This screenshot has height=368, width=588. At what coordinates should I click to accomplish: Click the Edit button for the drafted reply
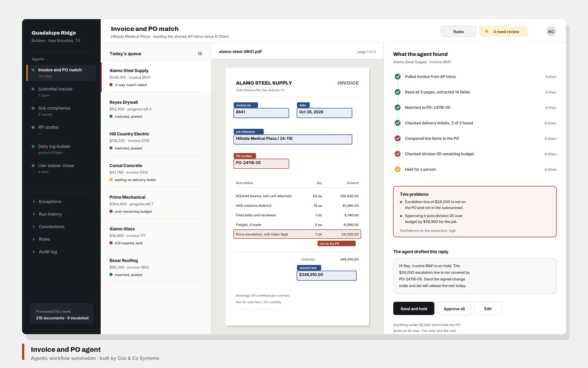coord(488,309)
